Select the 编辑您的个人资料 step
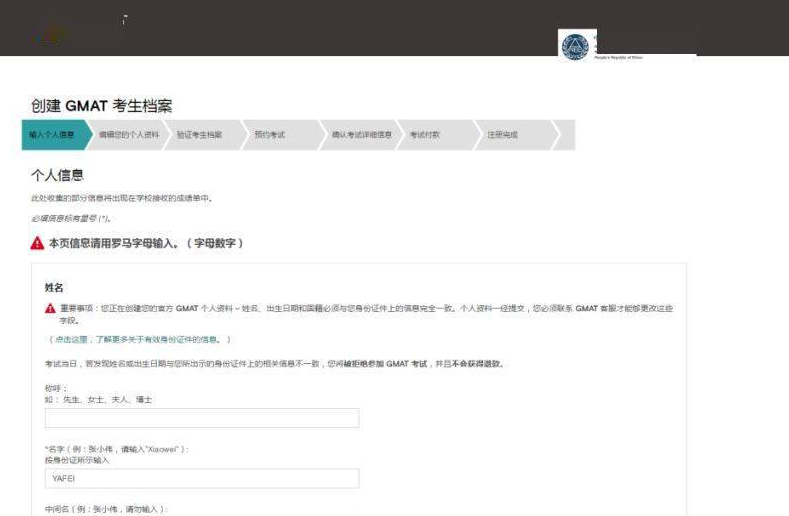 [x=129, y=134]
